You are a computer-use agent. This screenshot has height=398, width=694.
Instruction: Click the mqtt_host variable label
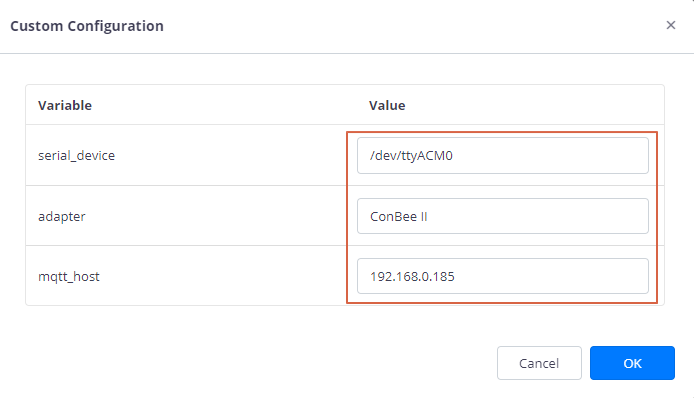69,277
